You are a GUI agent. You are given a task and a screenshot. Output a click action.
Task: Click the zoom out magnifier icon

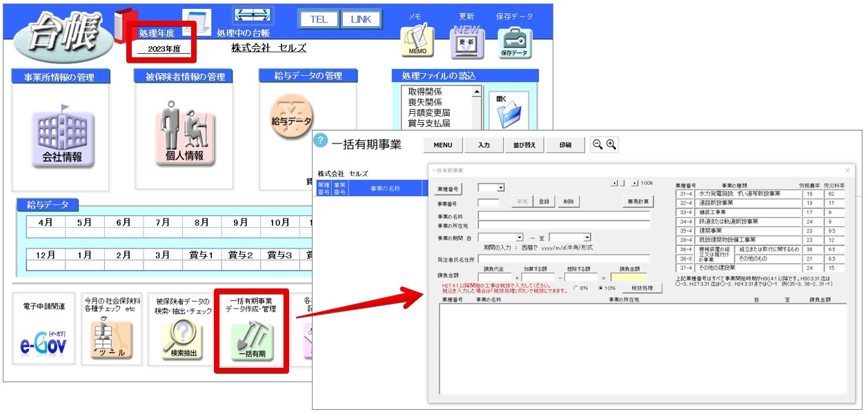[x=598, y=144]
